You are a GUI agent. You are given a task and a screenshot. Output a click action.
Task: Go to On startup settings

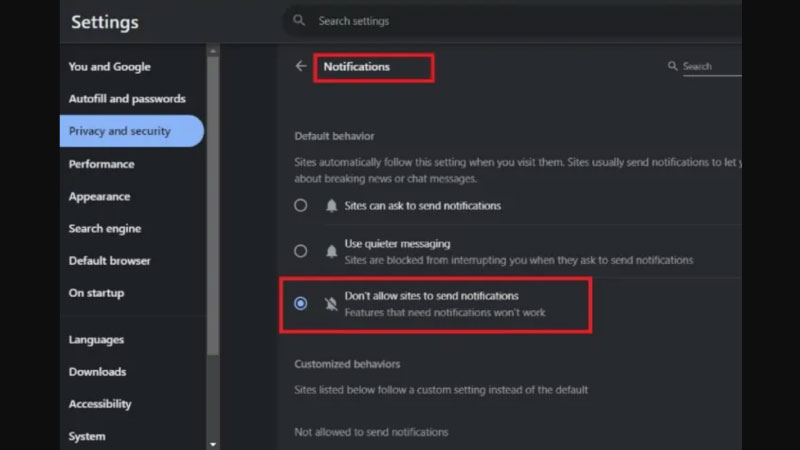[x=96, y=293]
